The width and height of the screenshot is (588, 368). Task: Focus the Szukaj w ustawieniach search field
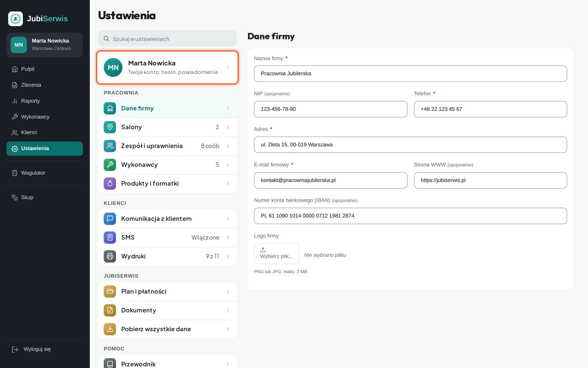pyautogui.click(x=167, y=39)
